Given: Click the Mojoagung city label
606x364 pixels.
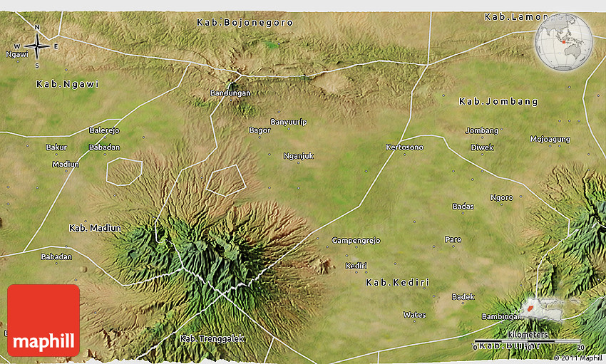Looking at the screenshot, I should pyautogui.click(x=550, y=140).
